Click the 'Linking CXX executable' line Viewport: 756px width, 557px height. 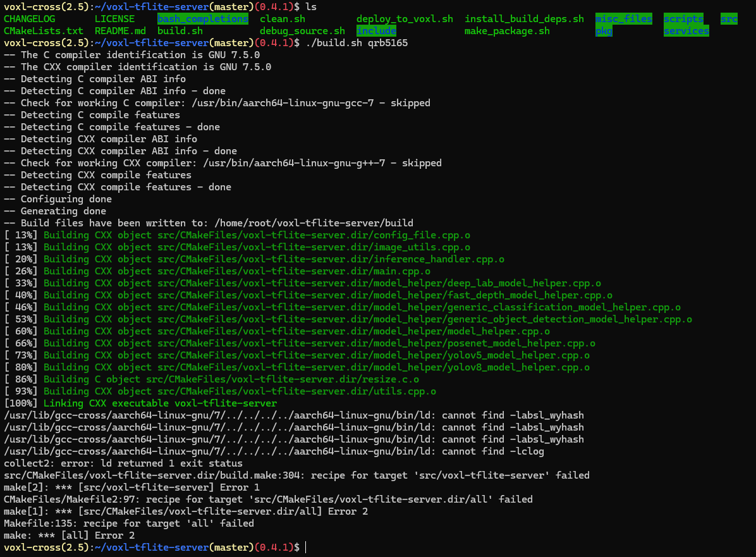tap(140, 403)
